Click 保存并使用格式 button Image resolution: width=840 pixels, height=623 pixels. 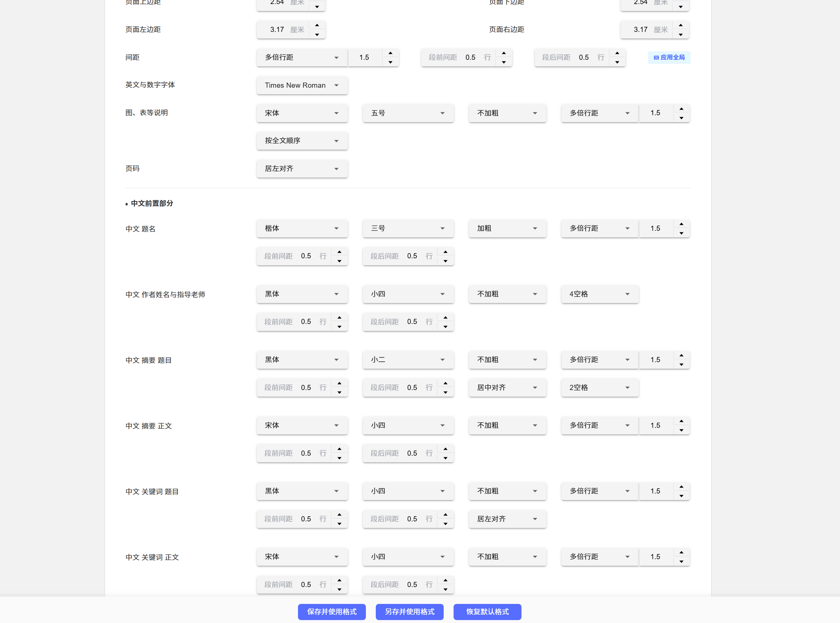click(x=331, y=612)
